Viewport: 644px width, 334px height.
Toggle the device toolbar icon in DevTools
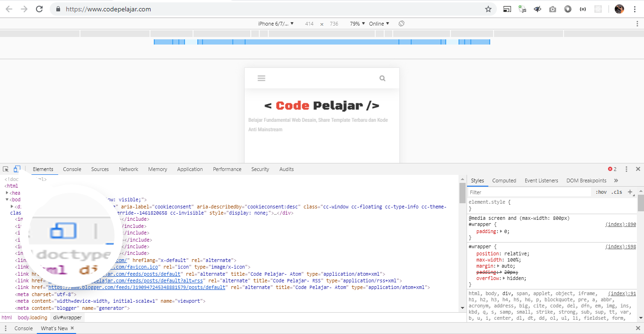[17, 169]
